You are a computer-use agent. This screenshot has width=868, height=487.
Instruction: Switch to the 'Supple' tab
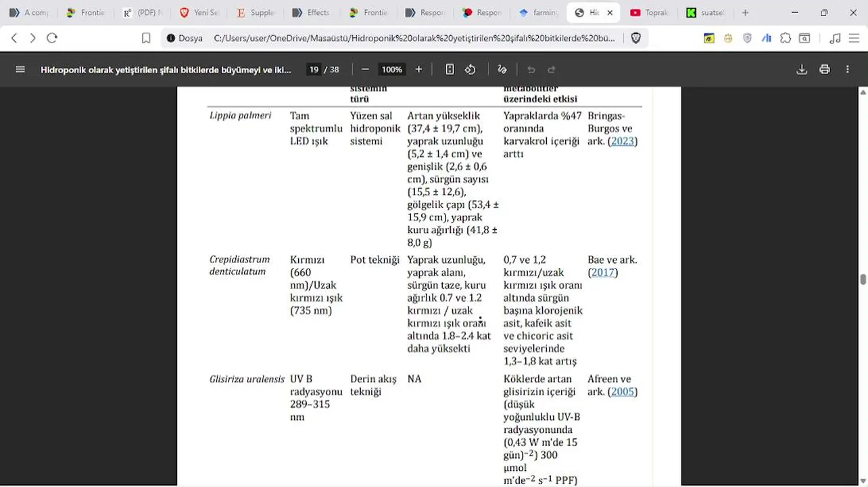256,12
